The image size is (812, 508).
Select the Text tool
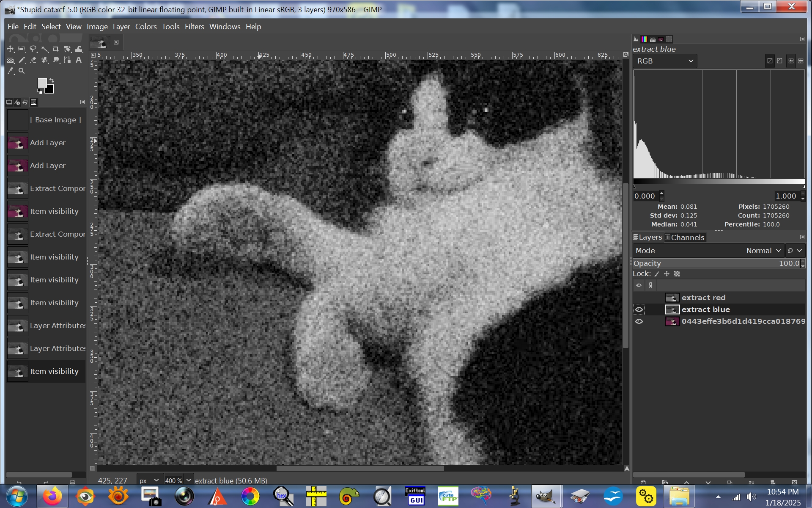(x=79, y=60)
